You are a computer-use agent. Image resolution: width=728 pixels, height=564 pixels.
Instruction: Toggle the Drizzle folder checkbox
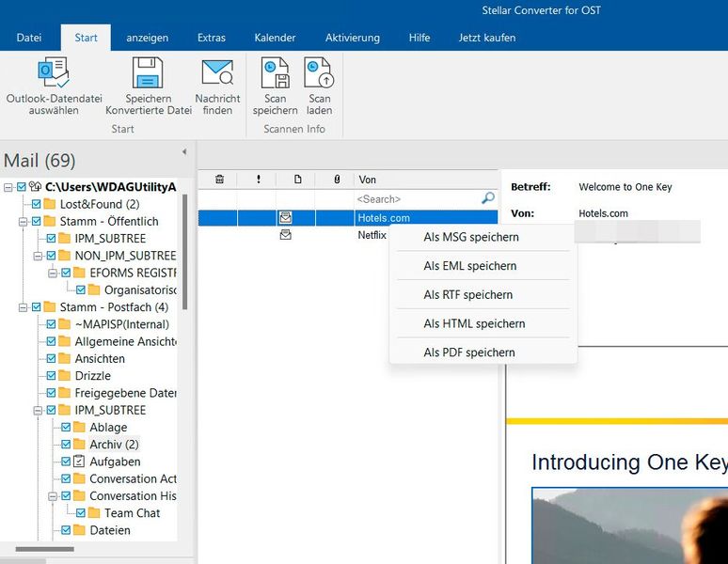[51, 376]
